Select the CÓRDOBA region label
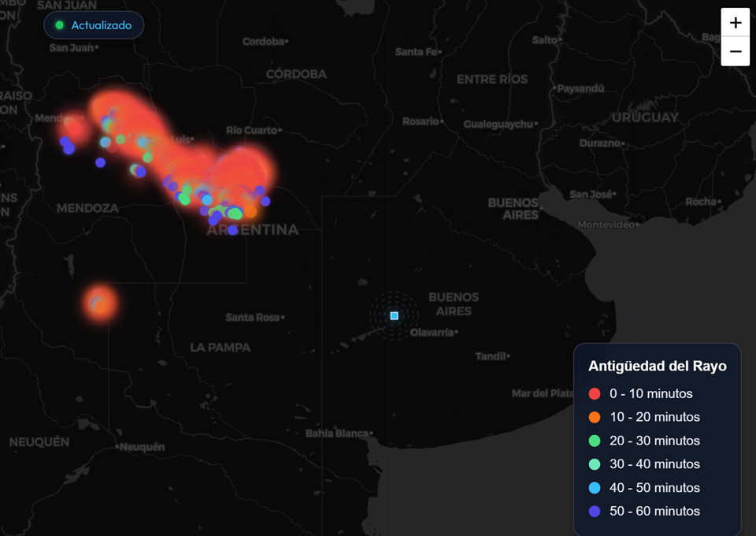 pos(298,73)
